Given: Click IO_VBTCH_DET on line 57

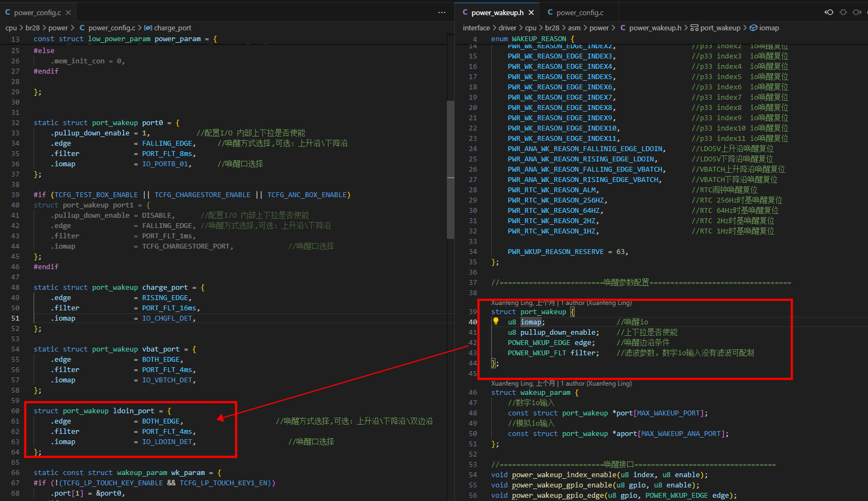Looking at the screenshot, I should point(167,380).
